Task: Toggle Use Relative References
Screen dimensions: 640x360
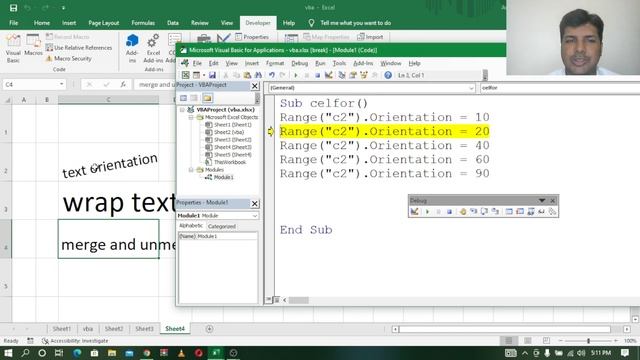Action: [x=79, y=48]
